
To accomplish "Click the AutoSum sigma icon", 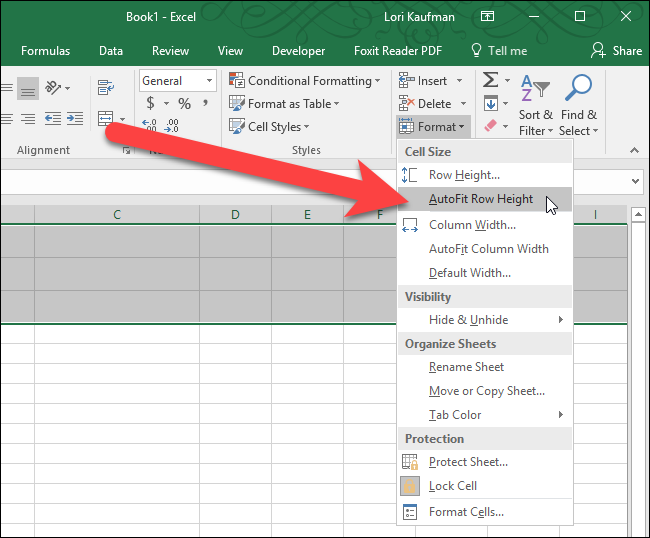I will tap(490, 80).
